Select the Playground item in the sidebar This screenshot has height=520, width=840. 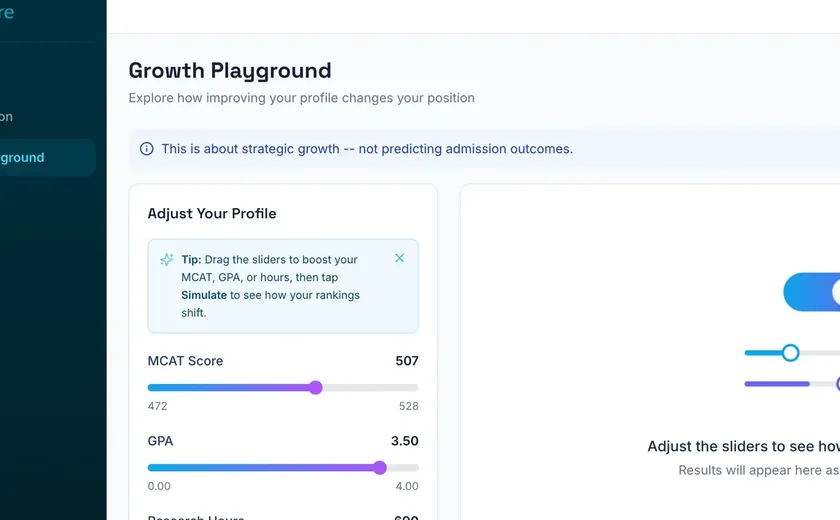[x=48, y=157]
